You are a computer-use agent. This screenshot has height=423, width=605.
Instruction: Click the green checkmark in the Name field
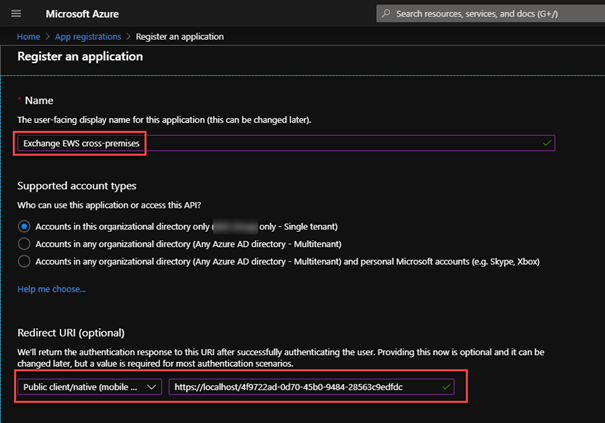(547, 143)
